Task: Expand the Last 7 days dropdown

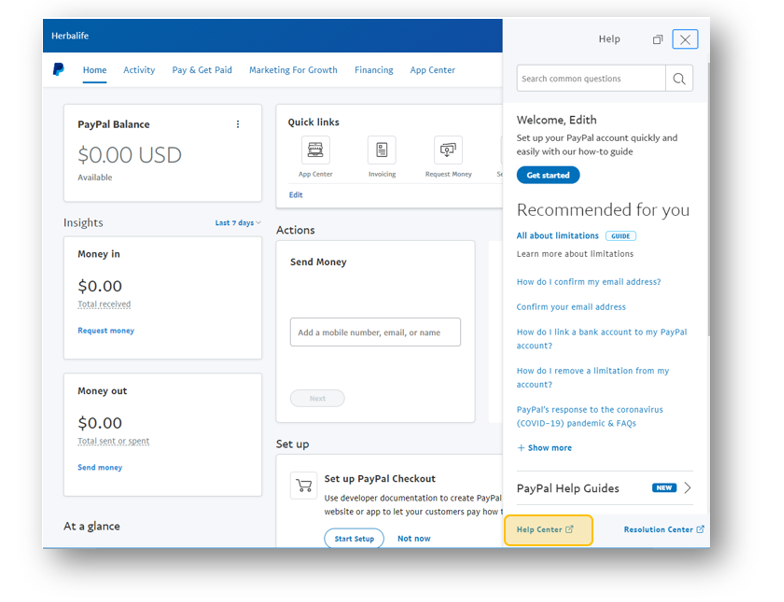Action: pyautogui.click(x=238, y=223)
